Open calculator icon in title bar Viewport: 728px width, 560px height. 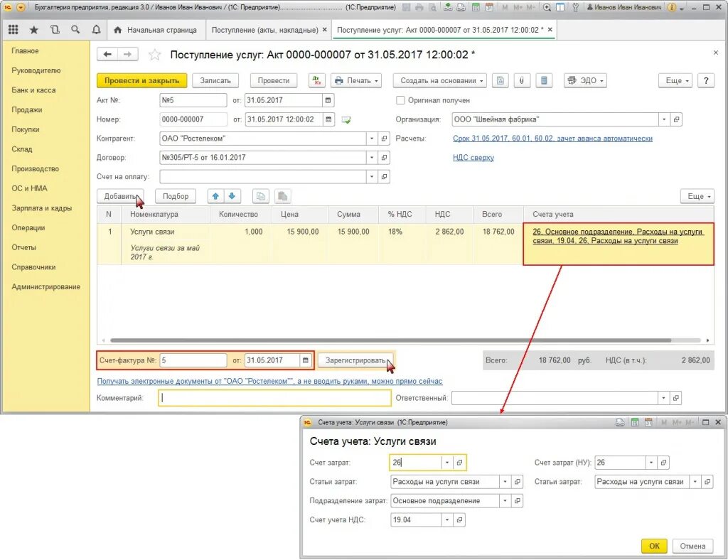click(476, 7)
